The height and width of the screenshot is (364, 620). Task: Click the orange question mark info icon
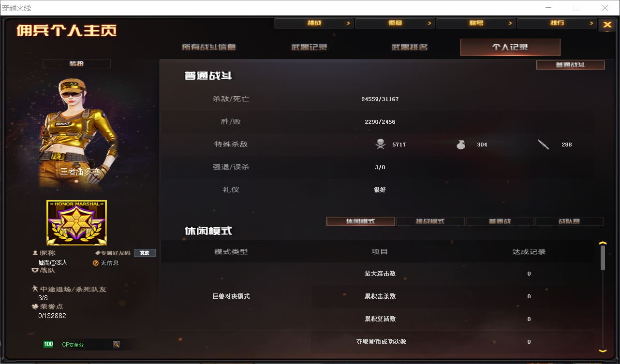click(96, 263)
